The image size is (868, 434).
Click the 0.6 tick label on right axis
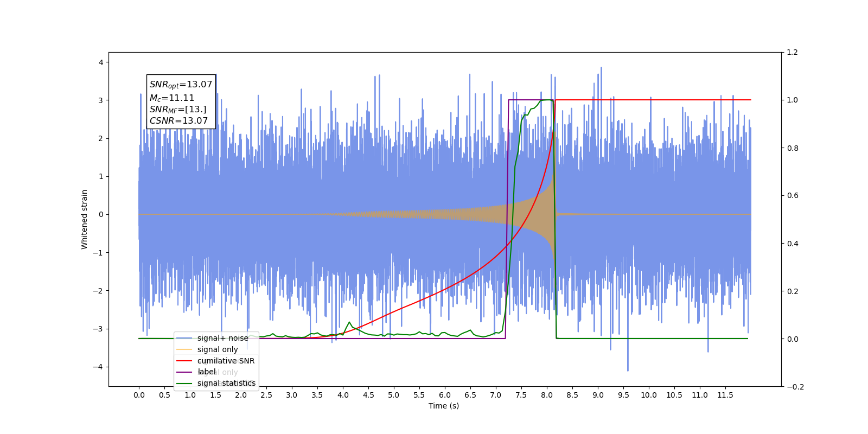pos(792,196)
